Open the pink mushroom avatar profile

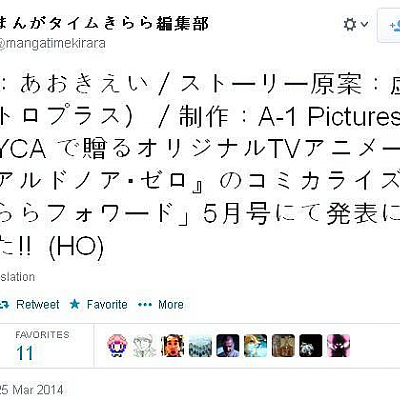coord(117,345)
